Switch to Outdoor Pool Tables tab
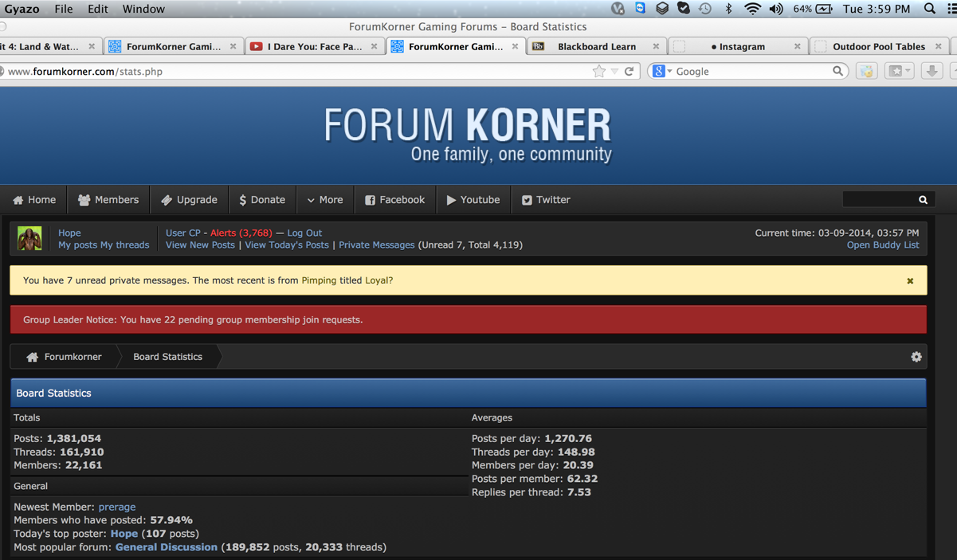Image resolution: width=957 pixels, height=560 pixels. 879,46
